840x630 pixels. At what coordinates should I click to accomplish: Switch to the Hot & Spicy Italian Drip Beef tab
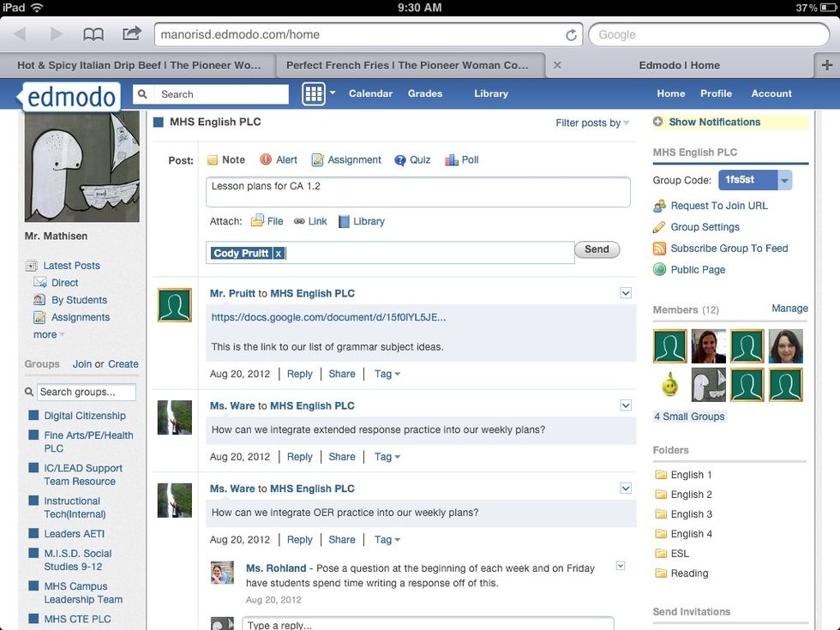(x=138, y=65)
